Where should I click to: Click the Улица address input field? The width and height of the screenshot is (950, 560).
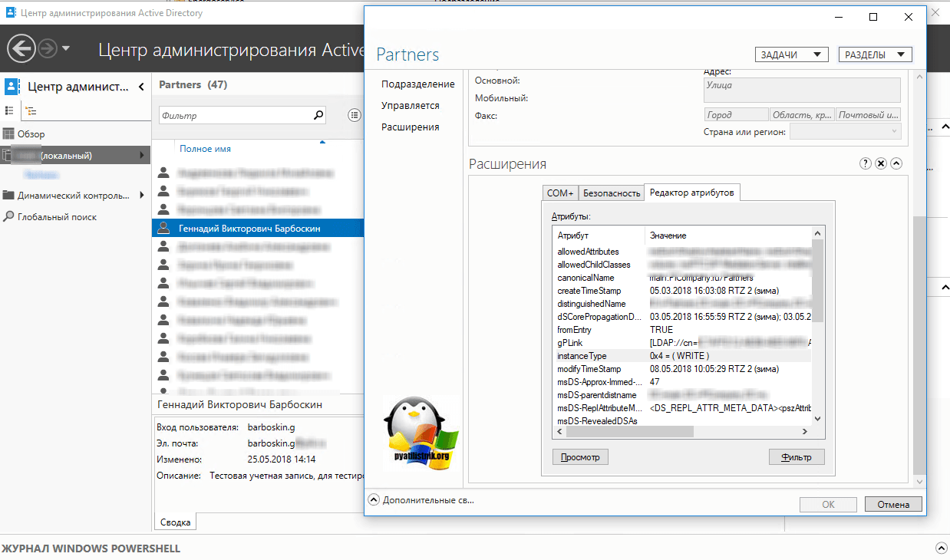802,90
